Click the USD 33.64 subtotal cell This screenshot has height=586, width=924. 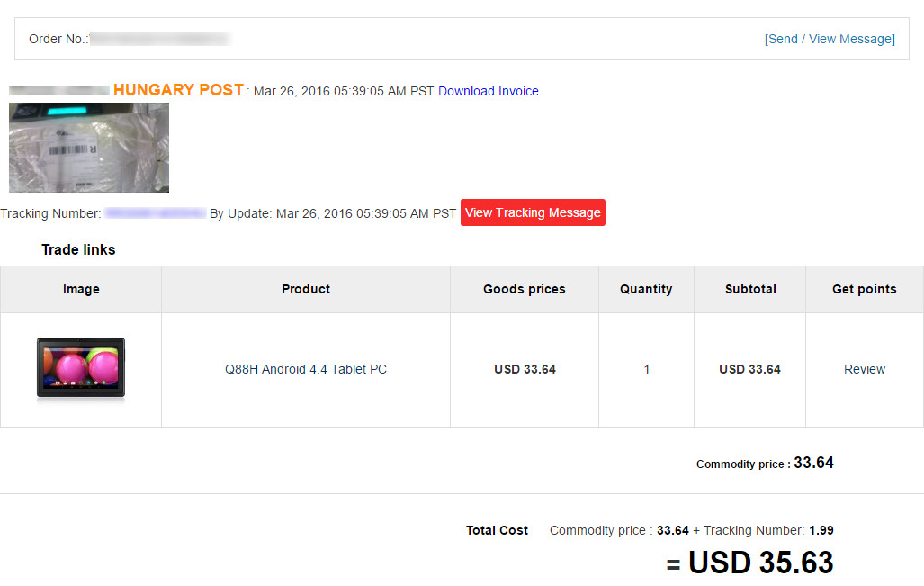tap(750, 369)
